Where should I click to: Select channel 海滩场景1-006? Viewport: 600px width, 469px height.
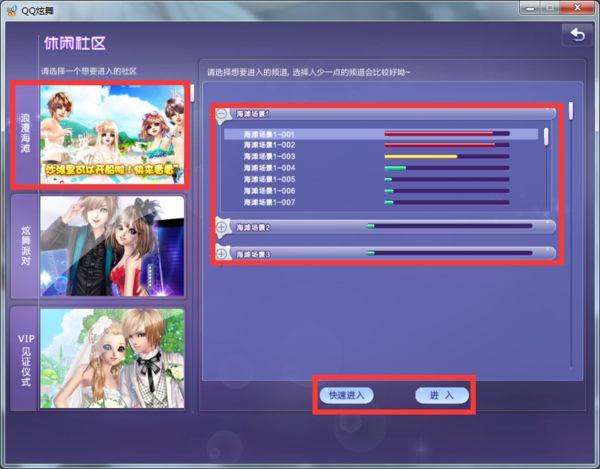381,191
